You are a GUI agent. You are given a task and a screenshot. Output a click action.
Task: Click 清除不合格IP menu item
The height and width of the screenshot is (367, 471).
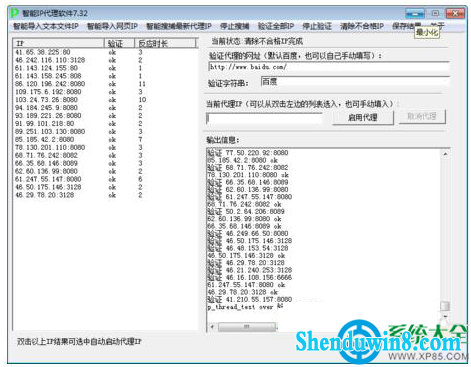pyautogui.click(x=362, y=26)
